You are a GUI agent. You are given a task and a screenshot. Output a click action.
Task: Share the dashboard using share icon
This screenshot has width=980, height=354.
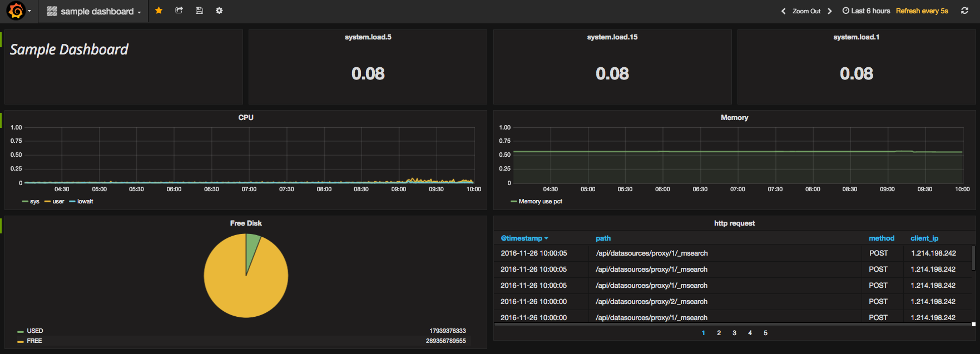(x=179, y=11)
